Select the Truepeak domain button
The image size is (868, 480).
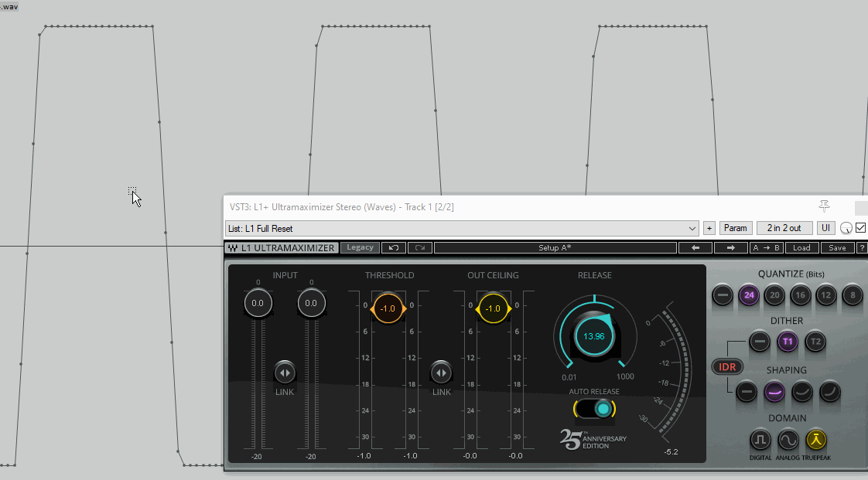[816, 440]
